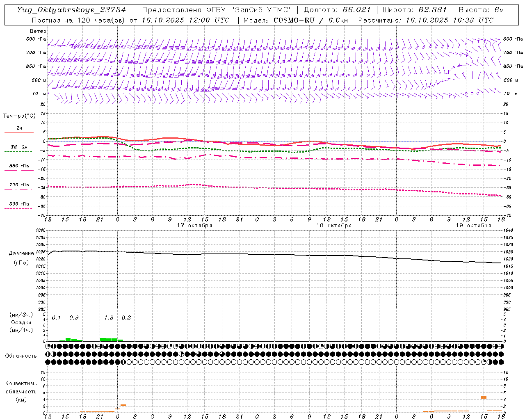Click the Td 2м dew point legend label
525x420 pixels.
tap(19, 147)
